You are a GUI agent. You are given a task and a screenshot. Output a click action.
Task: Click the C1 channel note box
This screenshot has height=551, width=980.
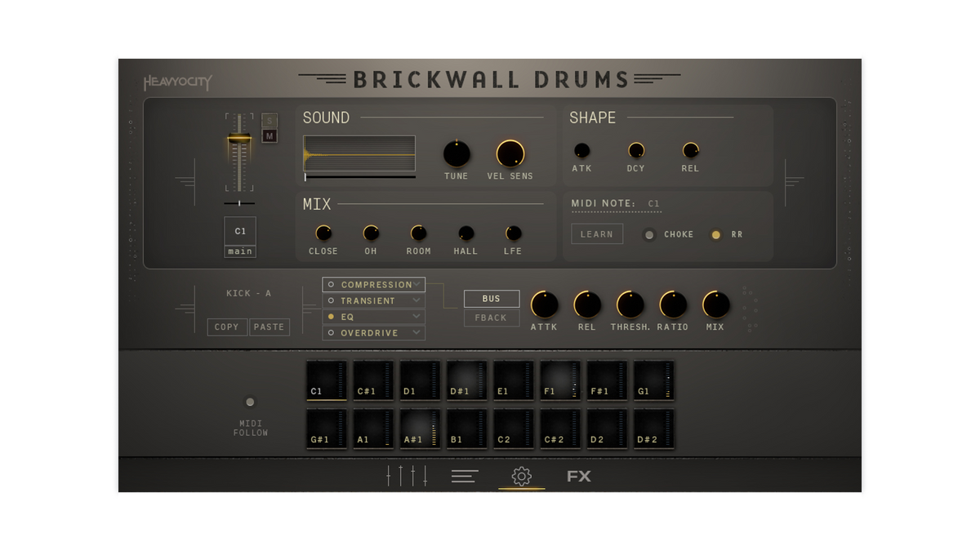(240, 231)
